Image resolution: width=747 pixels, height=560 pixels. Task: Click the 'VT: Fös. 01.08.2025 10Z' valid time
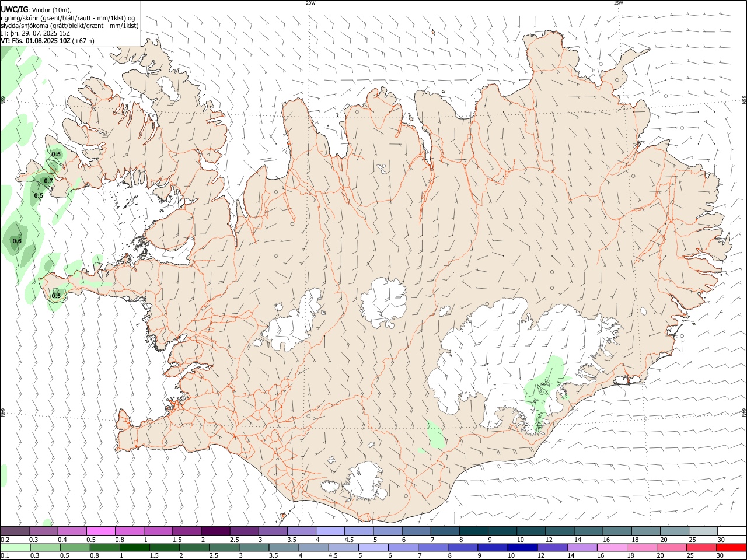click(x=36, y=41)
